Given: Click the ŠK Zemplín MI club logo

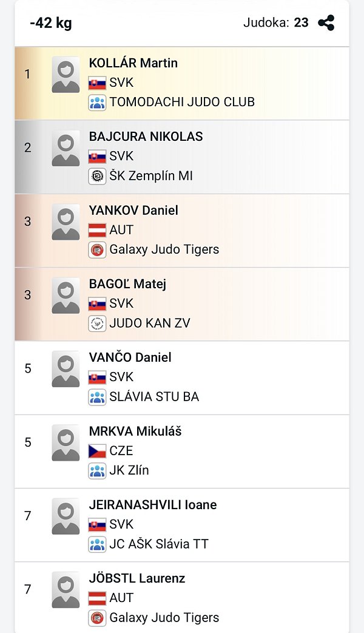Looking at the screenshot, I should click(x=97, y=176).
